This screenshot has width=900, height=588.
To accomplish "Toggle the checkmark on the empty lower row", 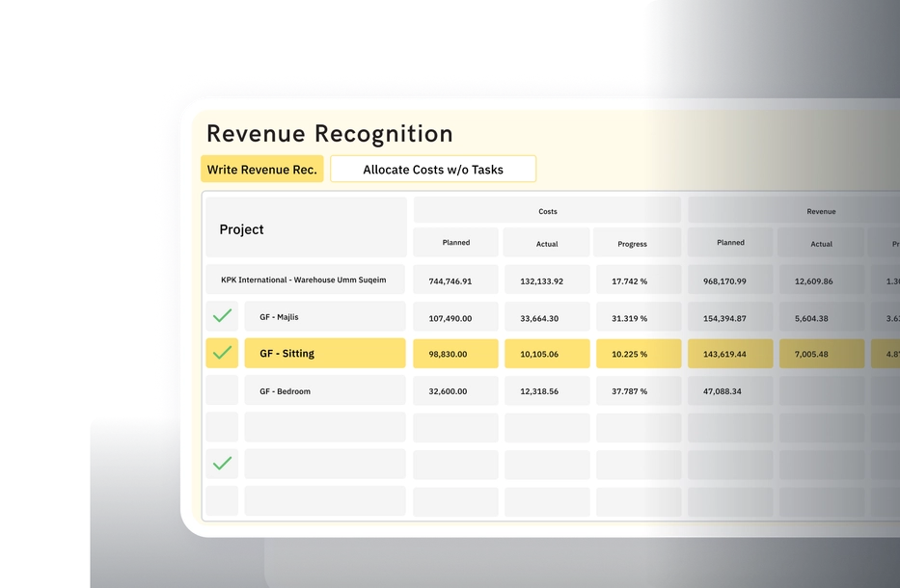I will pos(221,464).
